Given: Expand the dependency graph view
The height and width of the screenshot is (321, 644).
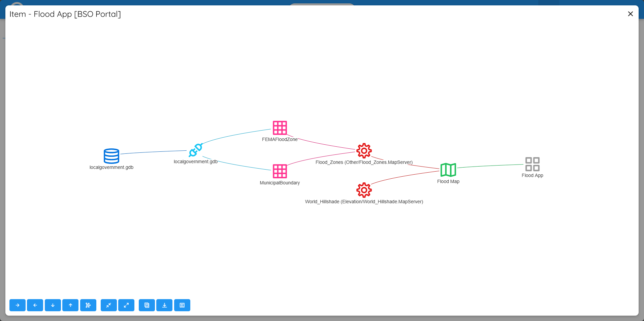Looking at the screenshot, I should coord(126,305).
